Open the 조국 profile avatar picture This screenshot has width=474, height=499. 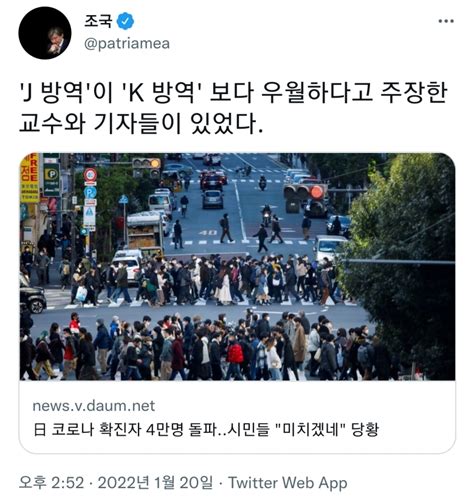pos(45,33)
